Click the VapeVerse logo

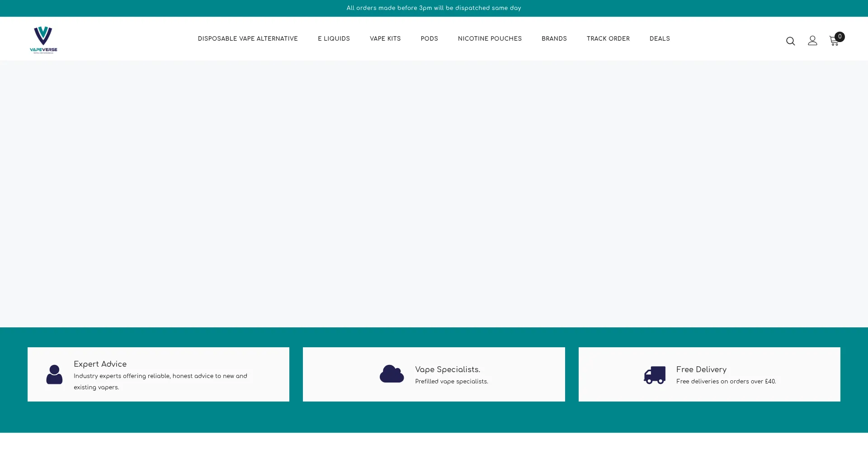click(x=43, y=40)
